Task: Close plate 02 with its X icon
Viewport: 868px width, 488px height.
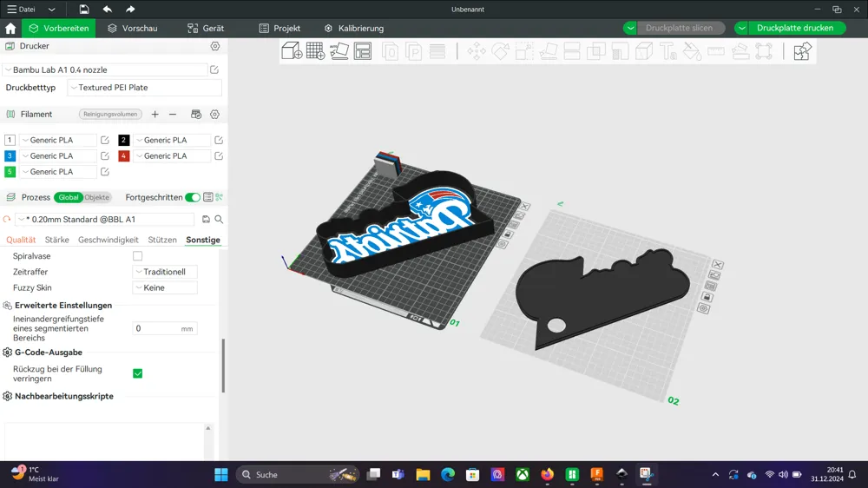Action: [718, 264]
